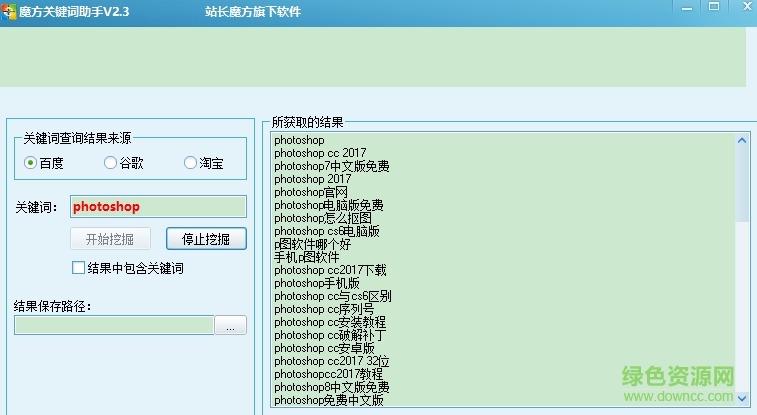Screen dimensions: 757x415
Task: Select result 'photoshopcc2017教程'
Action: [x=328, y=374]
